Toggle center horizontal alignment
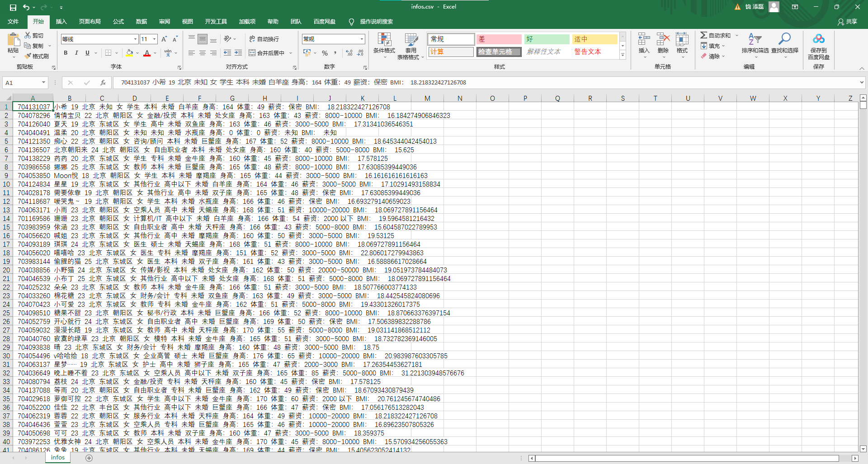Screen dimensions: 868x464 click(x=203, y=53)
